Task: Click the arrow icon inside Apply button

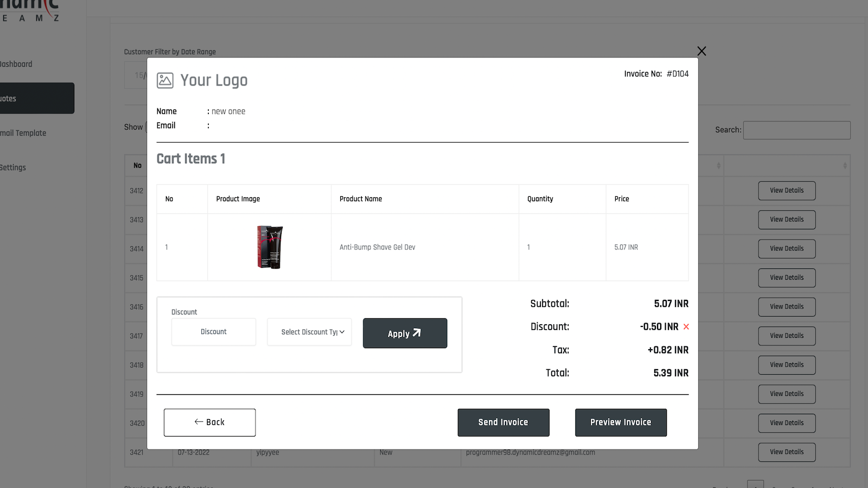Action: click(416, 332)
